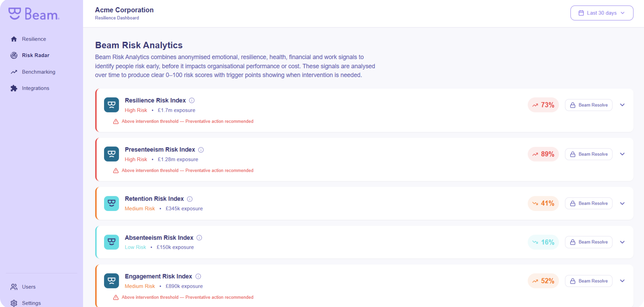The height and width of the screenshot is (307, 644).
Task: Open the Last 30 days date range dropdown
Action: pyautogui.click(x=602, y=13)
